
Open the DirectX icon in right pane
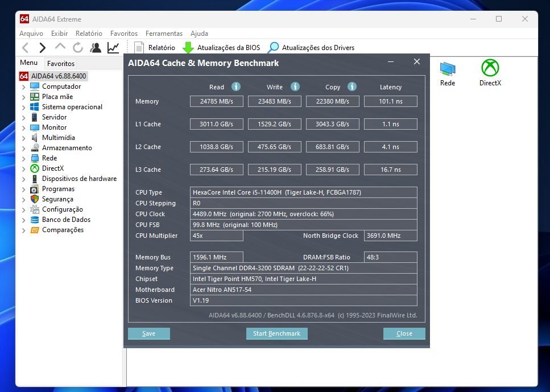pos(490,68)
